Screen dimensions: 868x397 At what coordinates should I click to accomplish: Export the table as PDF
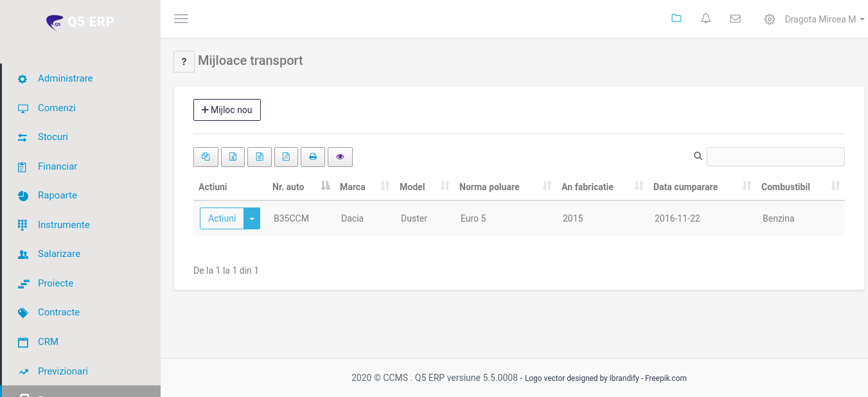coord(287,157)
